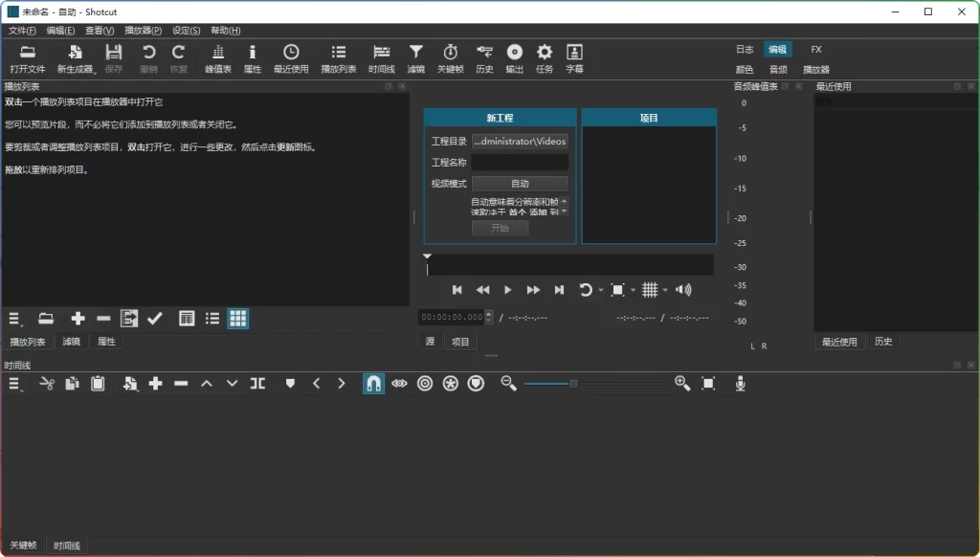Open the Properties panel
The height and width of the screenshot is (557, 980).
252,57
